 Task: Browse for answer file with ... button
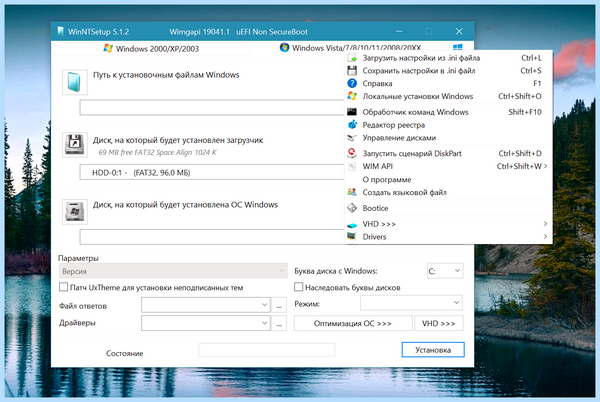coord(279,305)
